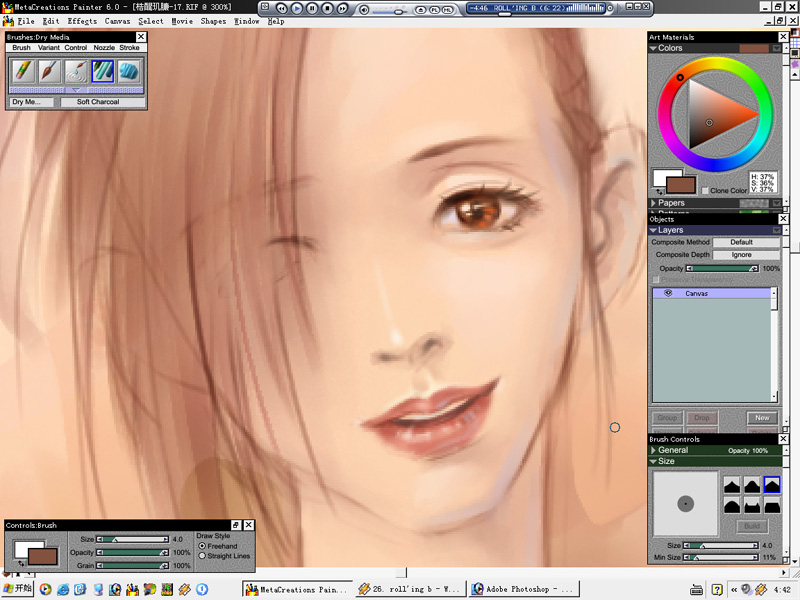The width and height of the screenshot is (800, 600).
Task: Open the Brush menu in Brushes palette
Action: (21, 47)
